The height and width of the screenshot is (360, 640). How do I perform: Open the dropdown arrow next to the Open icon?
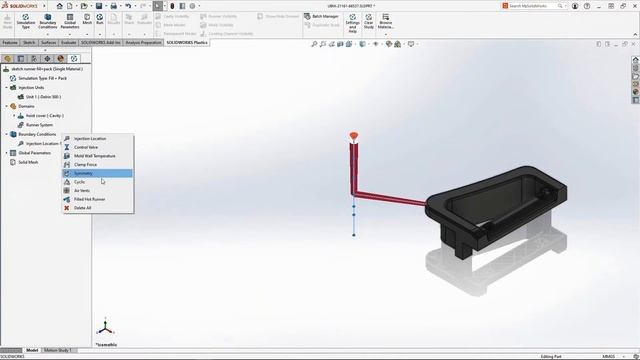pyautogui.click(x=91, y=6)
